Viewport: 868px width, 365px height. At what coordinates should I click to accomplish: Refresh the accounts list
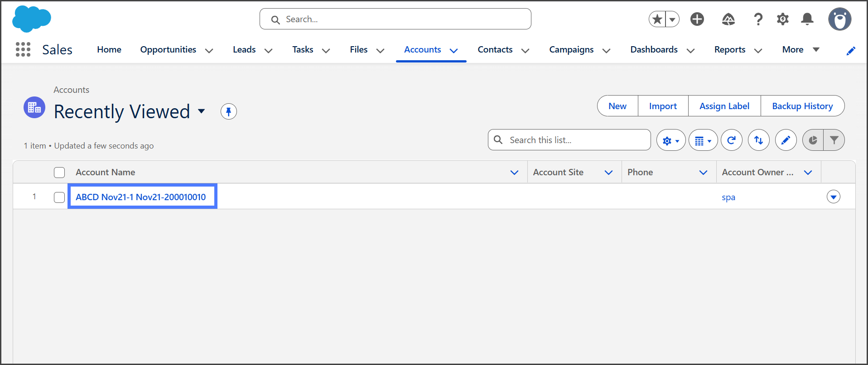pos(731,140)
